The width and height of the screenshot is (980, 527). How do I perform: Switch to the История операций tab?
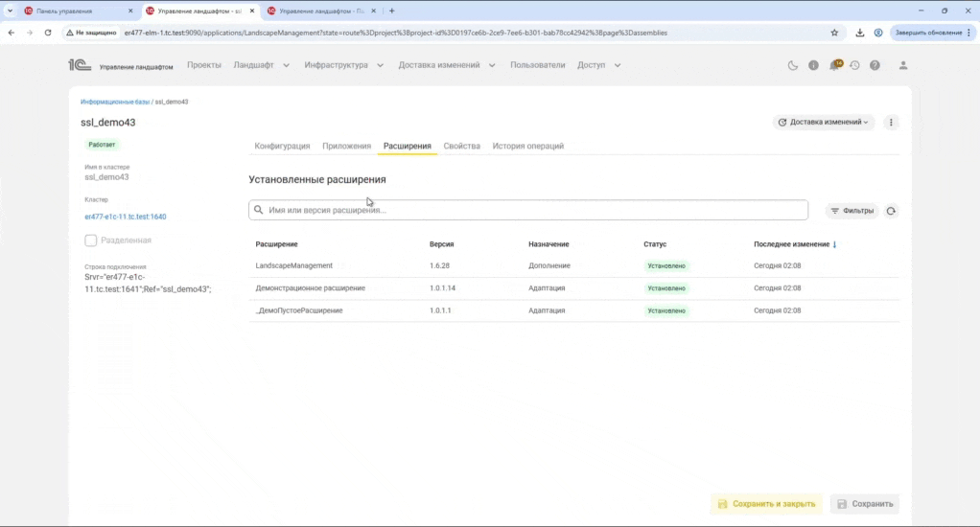pyautogui.click(x=528, y=146)
